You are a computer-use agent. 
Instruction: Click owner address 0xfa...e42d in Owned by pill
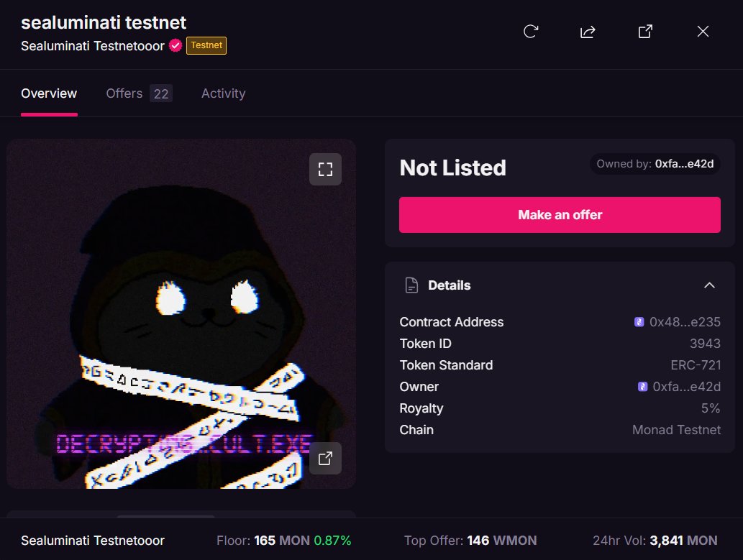click(684, 164)
